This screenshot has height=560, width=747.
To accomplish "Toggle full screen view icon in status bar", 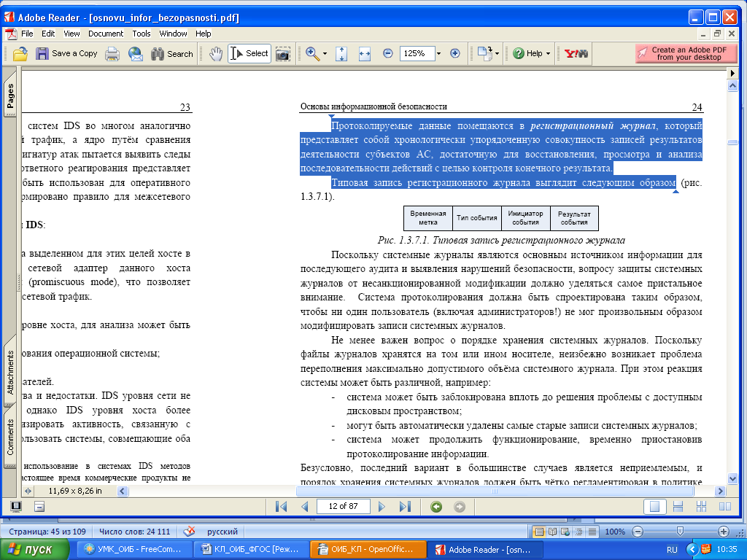I will (16, 507).
